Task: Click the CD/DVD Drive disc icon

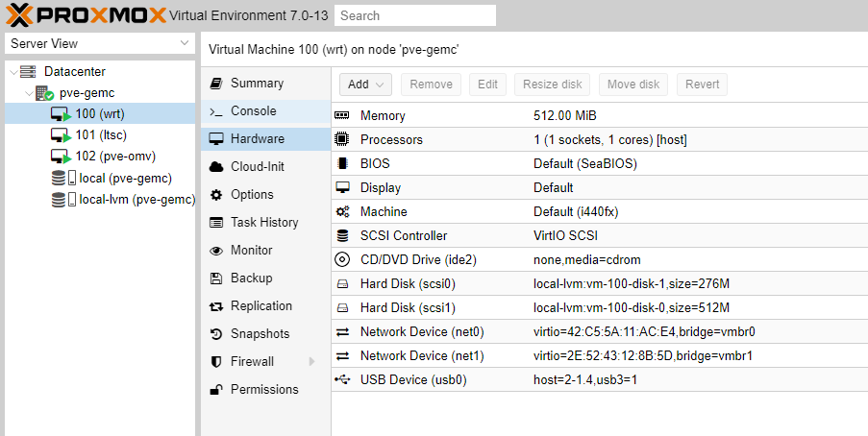Action: pyautogui.click(x=342, y=259)
